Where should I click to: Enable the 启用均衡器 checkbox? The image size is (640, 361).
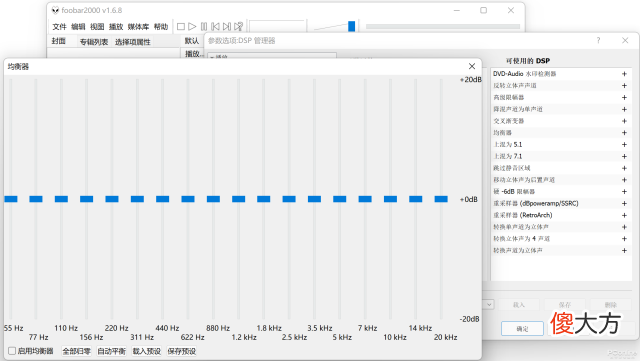click(12, 351)
